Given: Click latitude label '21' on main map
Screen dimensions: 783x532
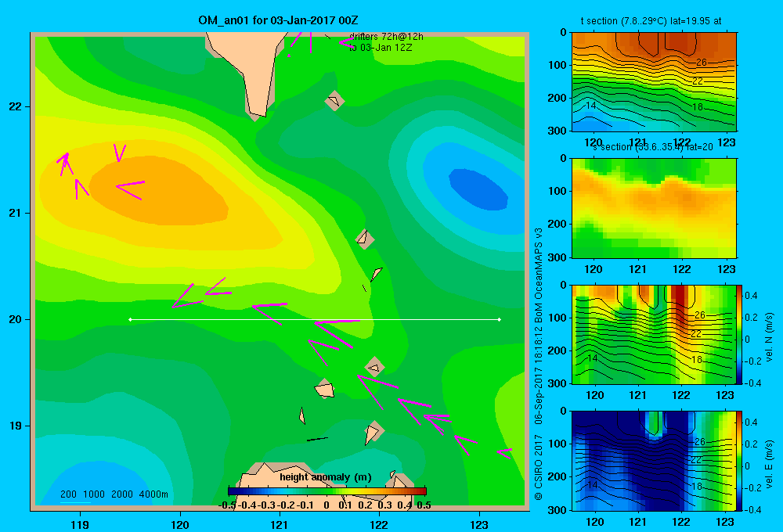Looking at the screenshot, I should pyautogui.click(x=16, y=213).
